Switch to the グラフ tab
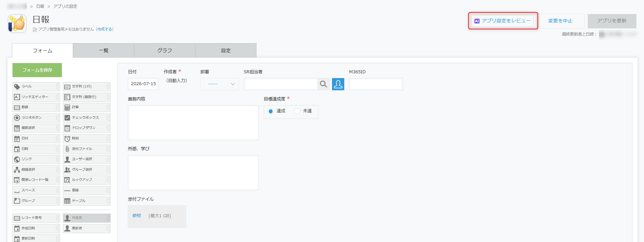Image resolution: width=644 pixels, height=242 pixels. click(165, 51)
